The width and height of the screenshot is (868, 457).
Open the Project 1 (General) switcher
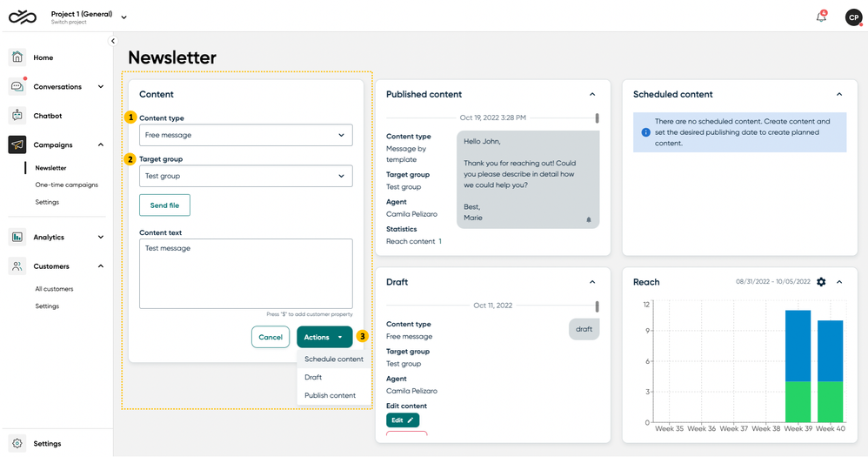89,17
